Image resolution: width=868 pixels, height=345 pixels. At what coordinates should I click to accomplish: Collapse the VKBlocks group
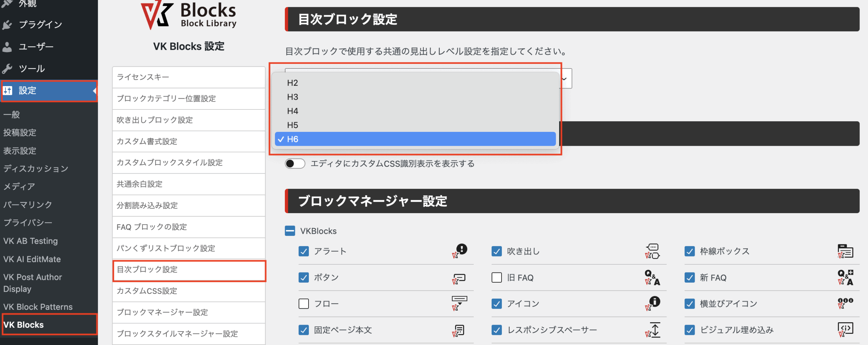(x=289, y=231)
